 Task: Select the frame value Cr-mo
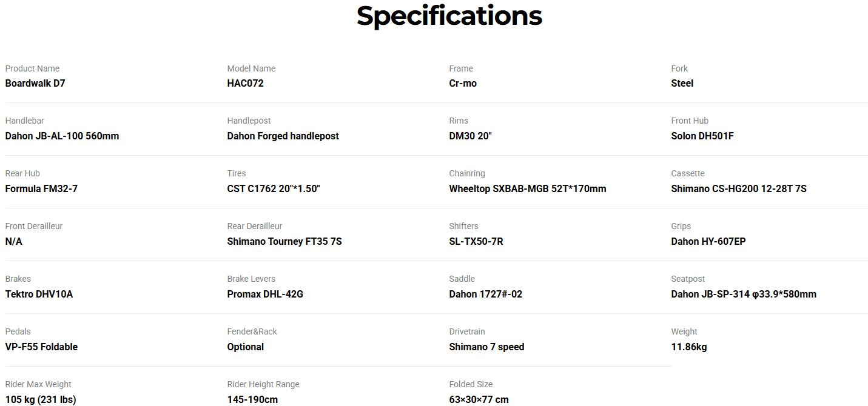point(463,84)
